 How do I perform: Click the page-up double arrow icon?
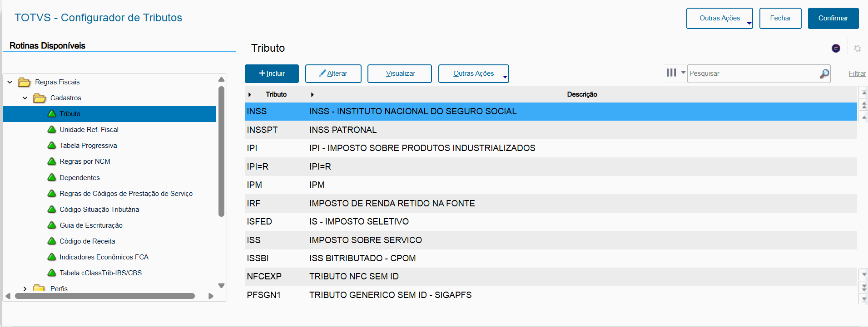click(864, 105)
